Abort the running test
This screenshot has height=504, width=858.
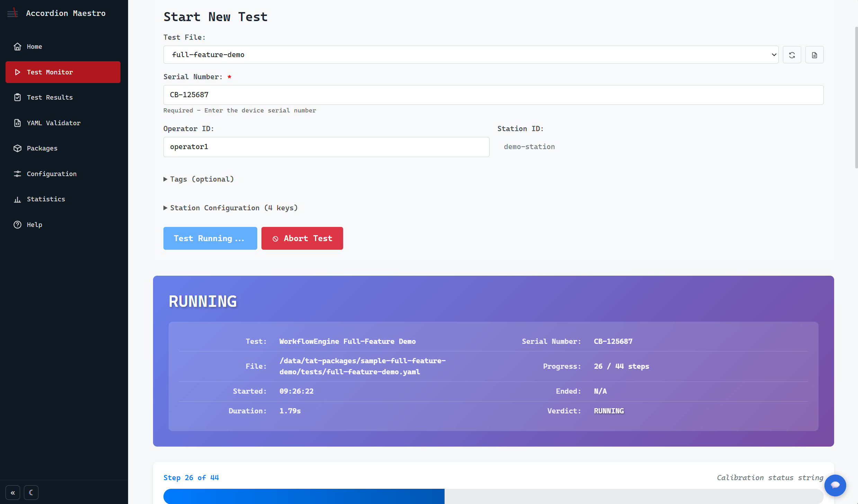point(302,238)
